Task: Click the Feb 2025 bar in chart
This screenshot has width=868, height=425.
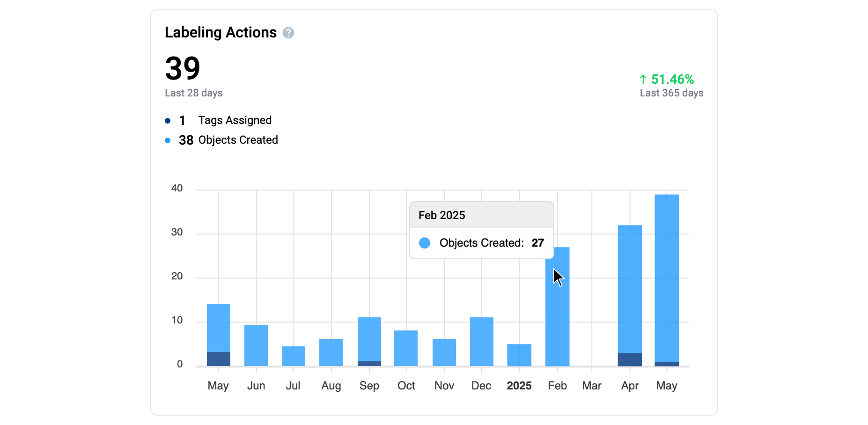Action: click(557, 318)
